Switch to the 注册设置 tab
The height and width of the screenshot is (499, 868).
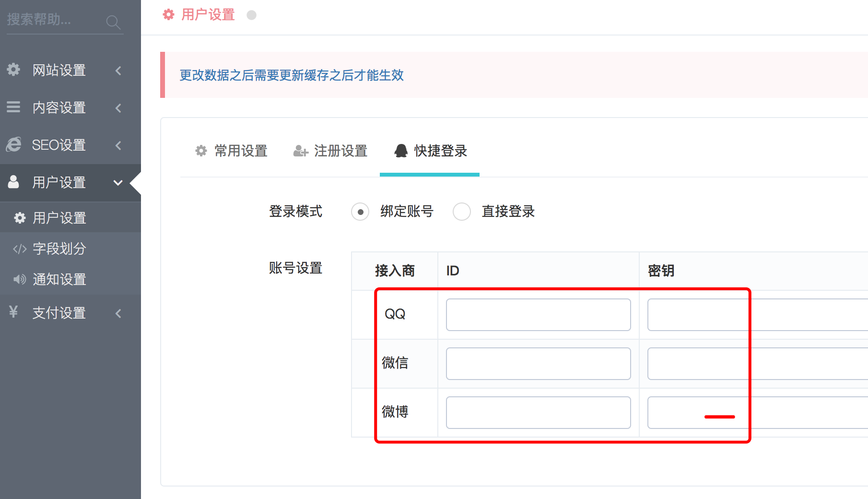330,151
